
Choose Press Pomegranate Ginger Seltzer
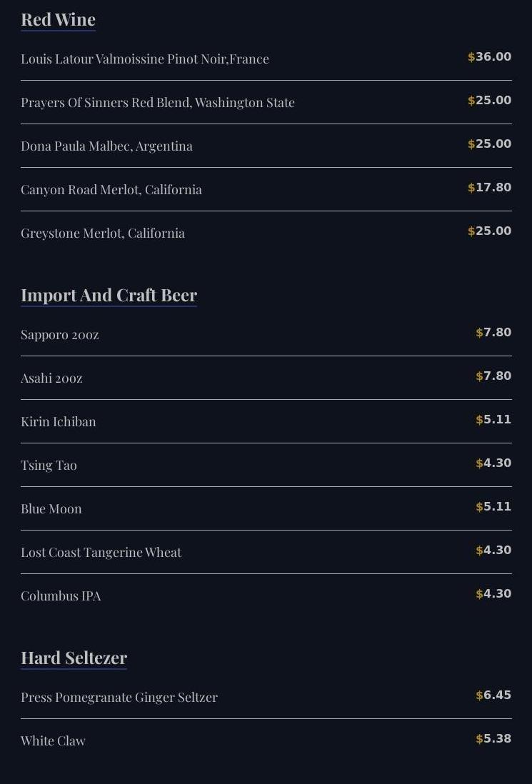point(119,698)
